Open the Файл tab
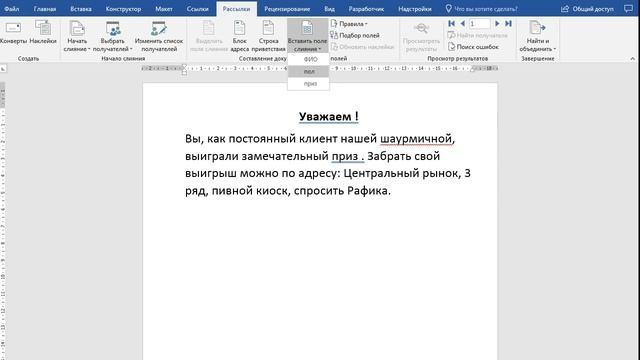This screenshot has height=360, width=640. click(11, 9)
